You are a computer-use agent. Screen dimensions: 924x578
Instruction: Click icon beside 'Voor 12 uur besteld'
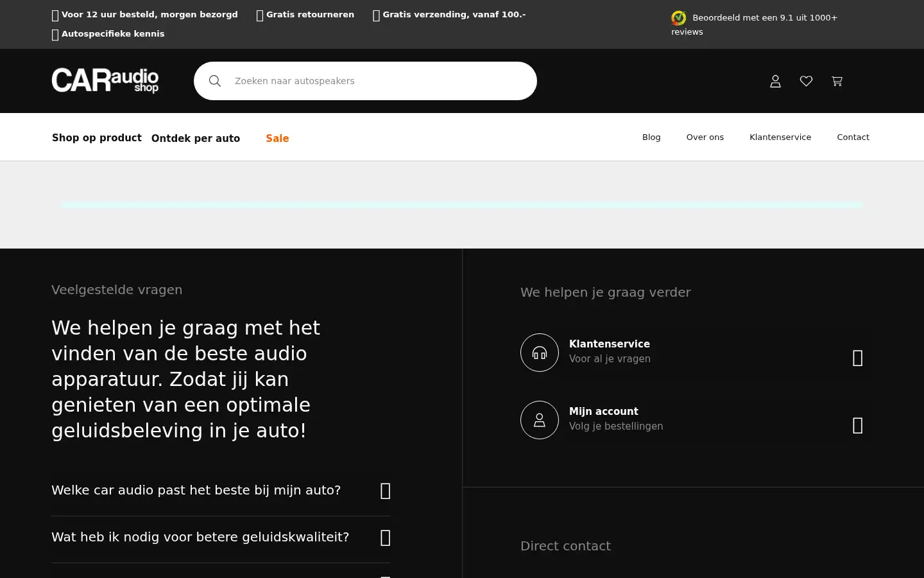pyautogui.click(x=55, y=15)
